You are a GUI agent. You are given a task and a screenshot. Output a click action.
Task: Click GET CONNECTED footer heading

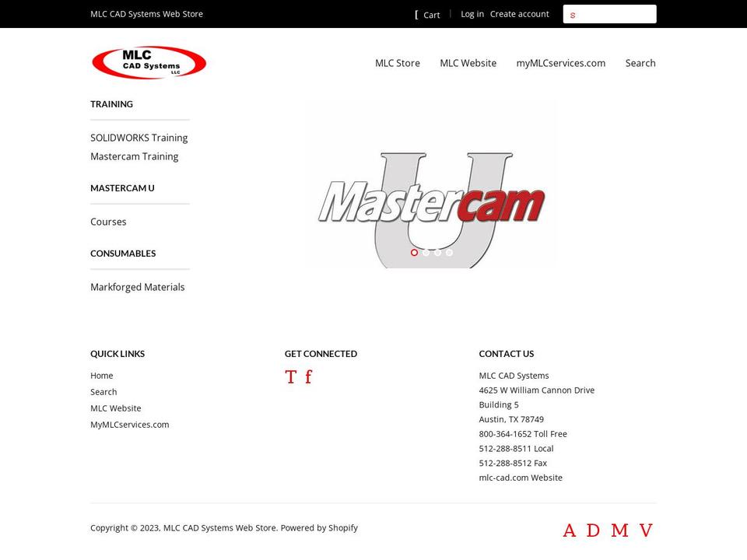tap(321, 354)
